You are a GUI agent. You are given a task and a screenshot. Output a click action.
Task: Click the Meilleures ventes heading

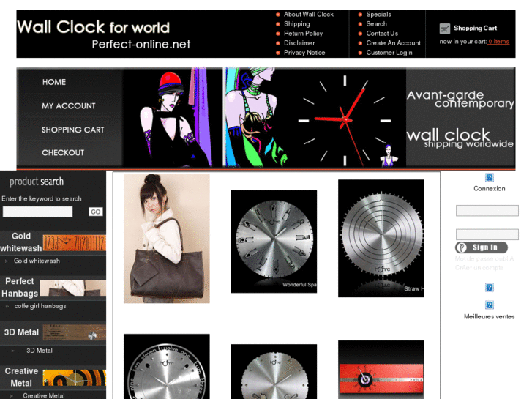click(x=490, y=317)
